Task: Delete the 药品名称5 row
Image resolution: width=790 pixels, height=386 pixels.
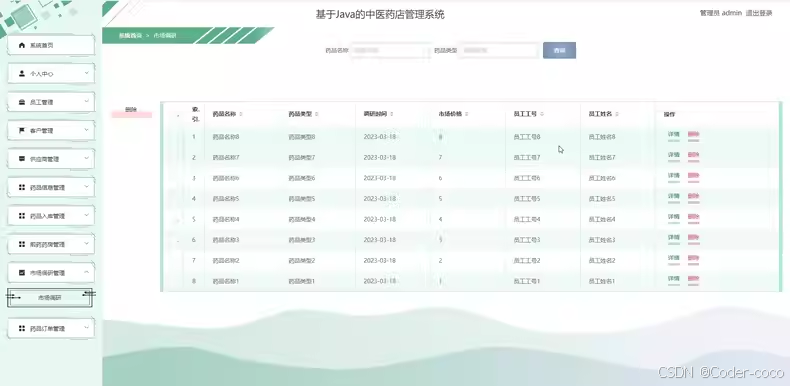Action: pos(693,197)
